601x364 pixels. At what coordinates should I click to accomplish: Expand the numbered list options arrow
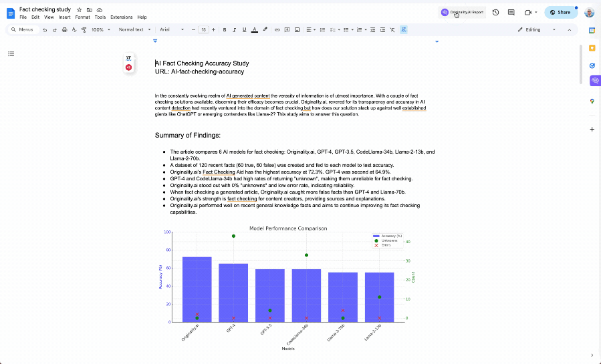366,30
